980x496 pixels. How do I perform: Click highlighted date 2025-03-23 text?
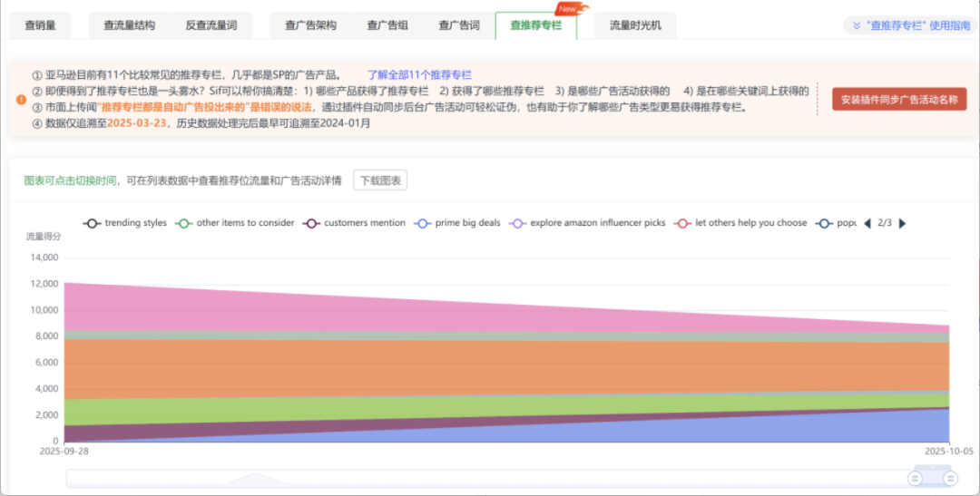137,123
